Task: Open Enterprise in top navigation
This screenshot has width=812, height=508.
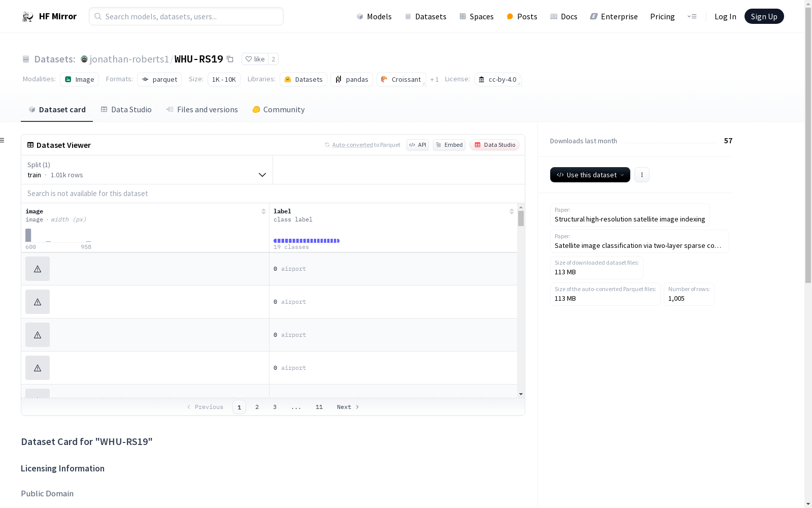Action: (614, 16)
